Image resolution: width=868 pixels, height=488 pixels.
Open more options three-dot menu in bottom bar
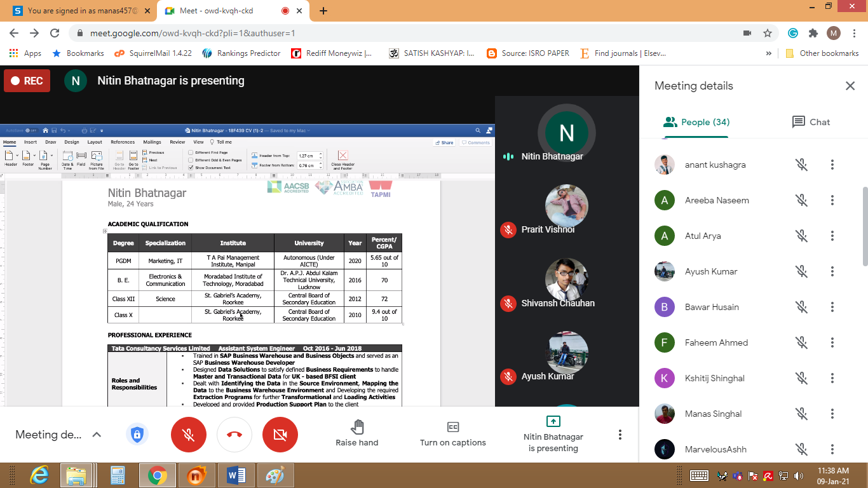620,435
